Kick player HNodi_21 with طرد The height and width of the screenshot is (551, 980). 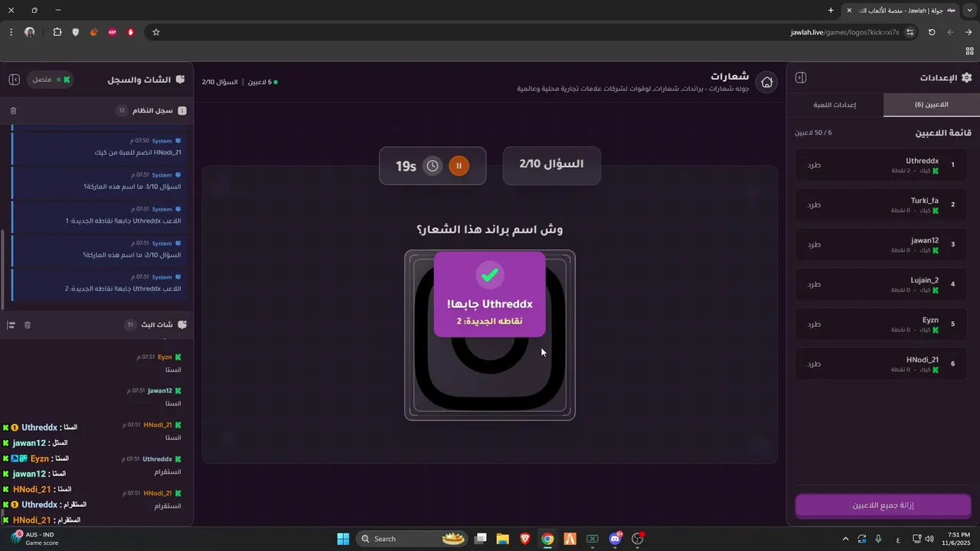(813, 364)
